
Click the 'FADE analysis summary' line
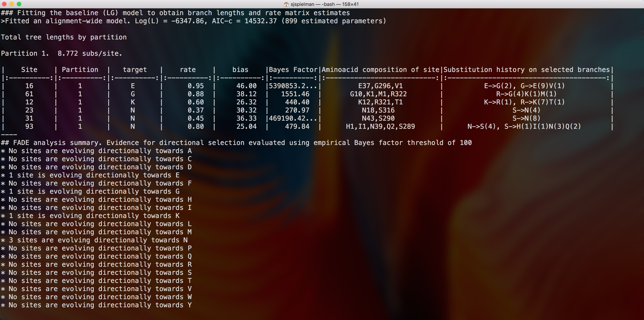[x=236, y=143]
